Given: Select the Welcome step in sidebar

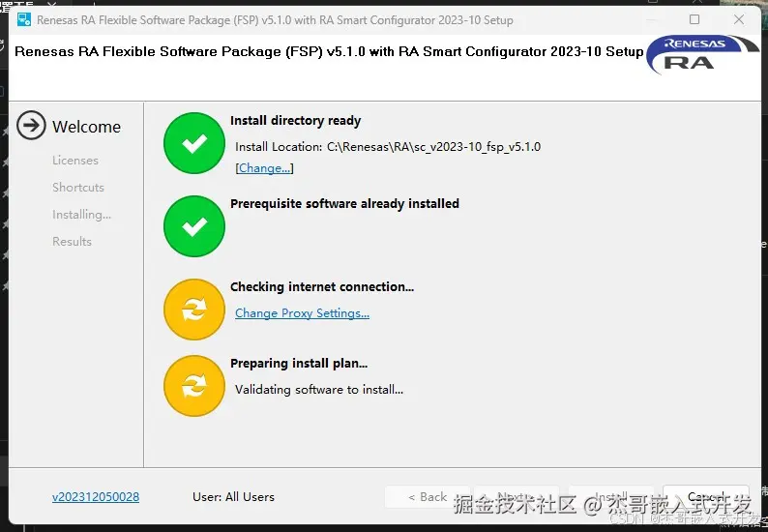Looking at the screenshot, I should coord(86,127).
